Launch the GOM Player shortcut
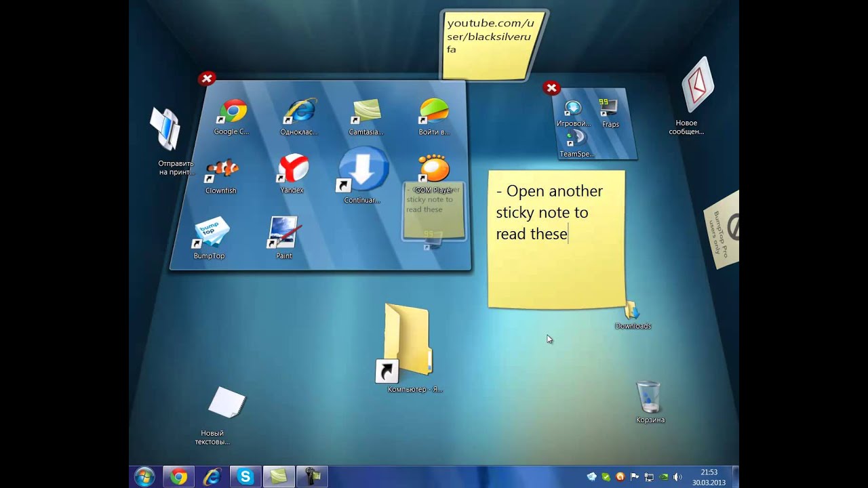This screenshot has width=868, height=488. [x=434, y=169]
